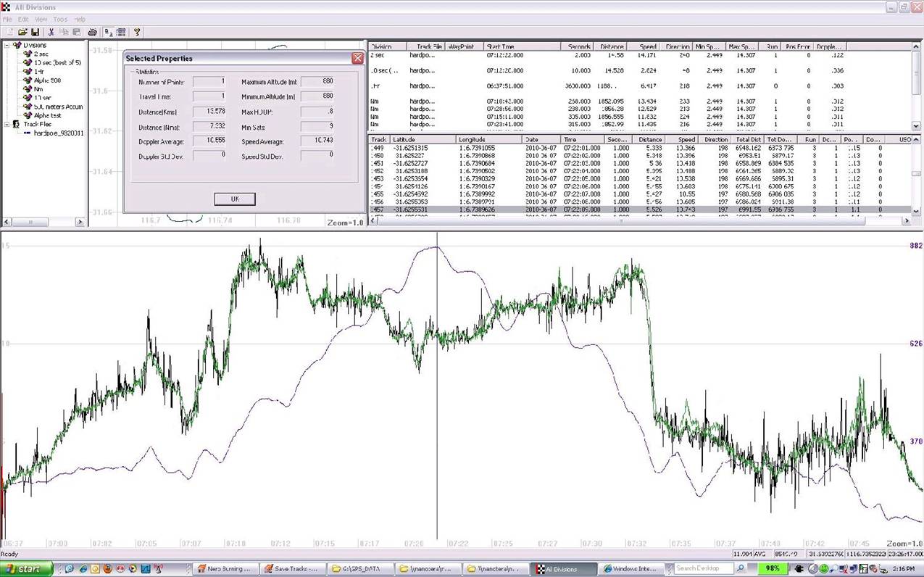Open the File menu
The image size is (924, 577).
(x=7, y=19)
